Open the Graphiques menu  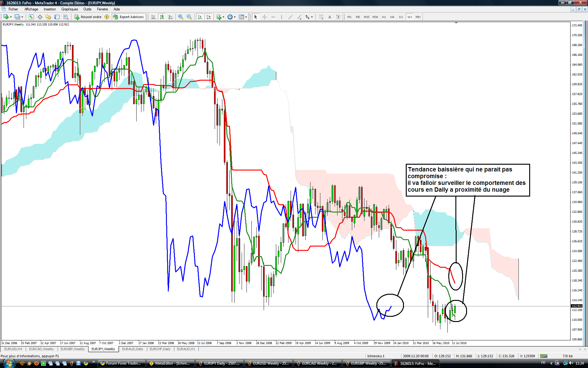tap(70, 9)
